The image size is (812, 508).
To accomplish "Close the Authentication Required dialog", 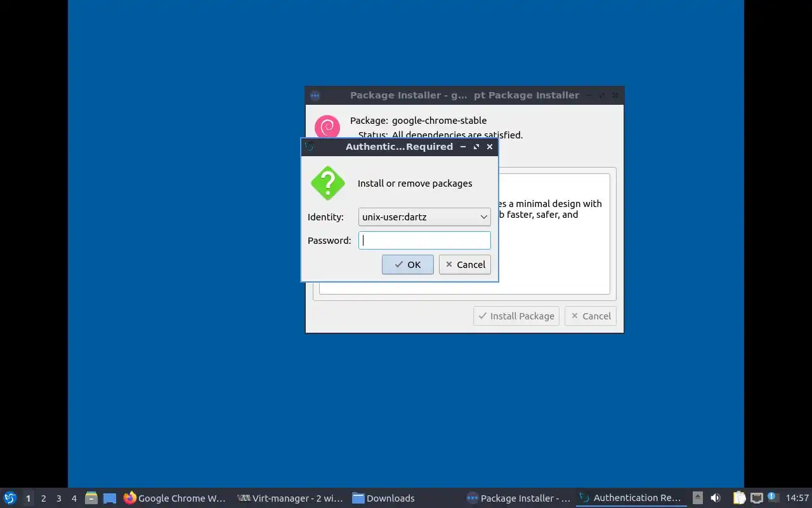I will click(x=490, y=147).
